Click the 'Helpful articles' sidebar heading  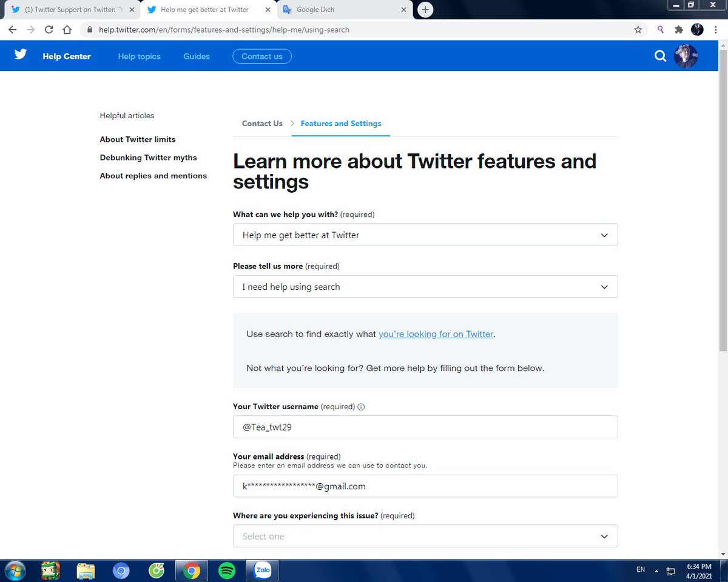[x=127, y=115]
